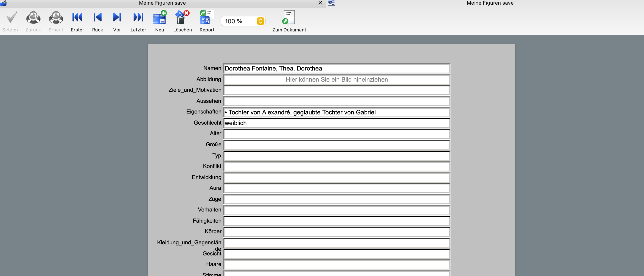Open the Report icon
This screenshot has width=644, height=276.
(207, 17)
